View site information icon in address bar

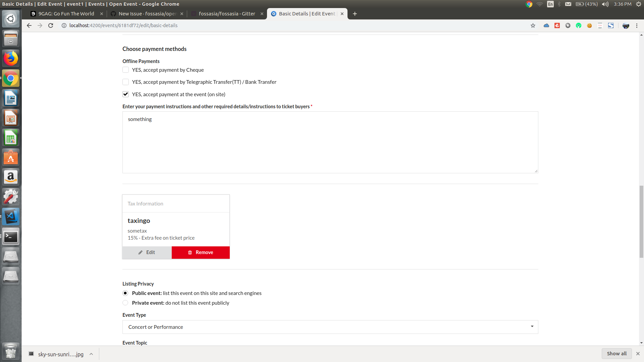(x=64, y=25)
